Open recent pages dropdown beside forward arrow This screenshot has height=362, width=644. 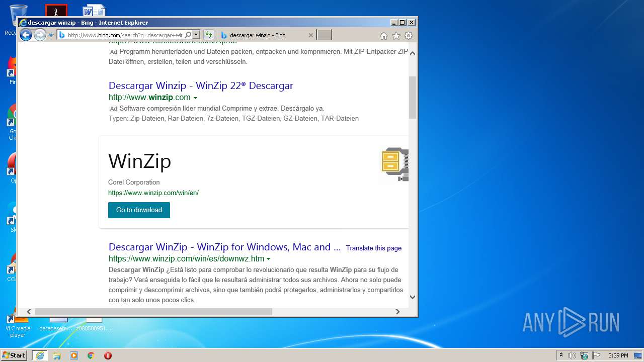point(51,35)
